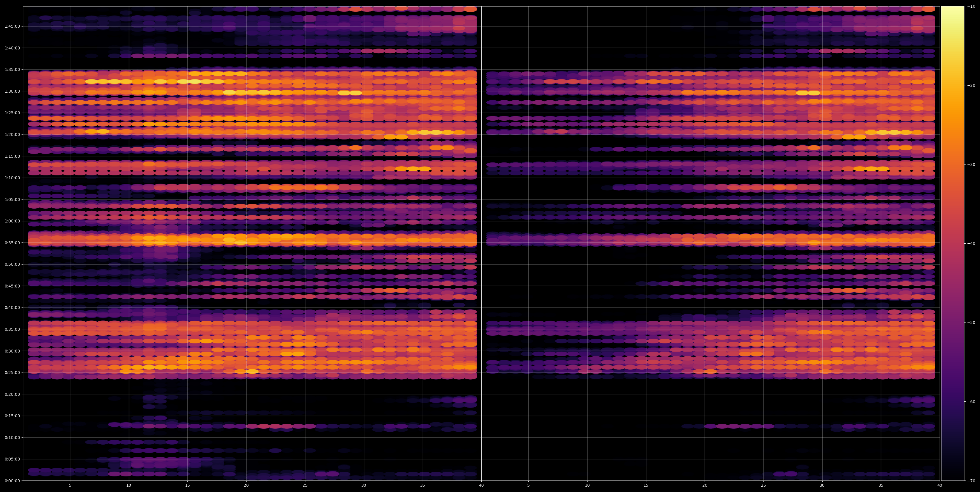Screen dimensions: 980x492
Task: Click the inferno colorbar gradient strip
Action: coord(953,244)
